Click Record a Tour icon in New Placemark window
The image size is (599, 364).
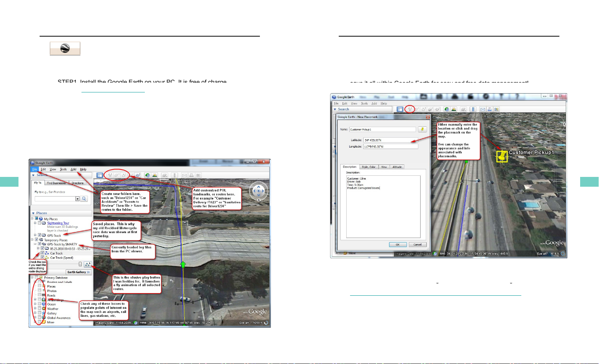[x=437, y=109]
